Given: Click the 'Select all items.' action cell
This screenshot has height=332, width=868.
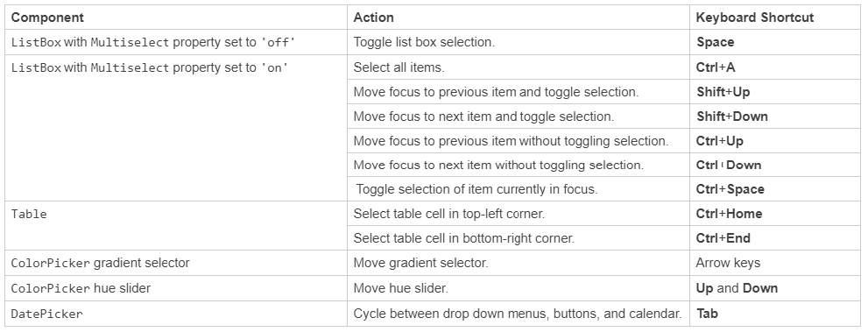Looking at the screenshot, I should (519, 67).
